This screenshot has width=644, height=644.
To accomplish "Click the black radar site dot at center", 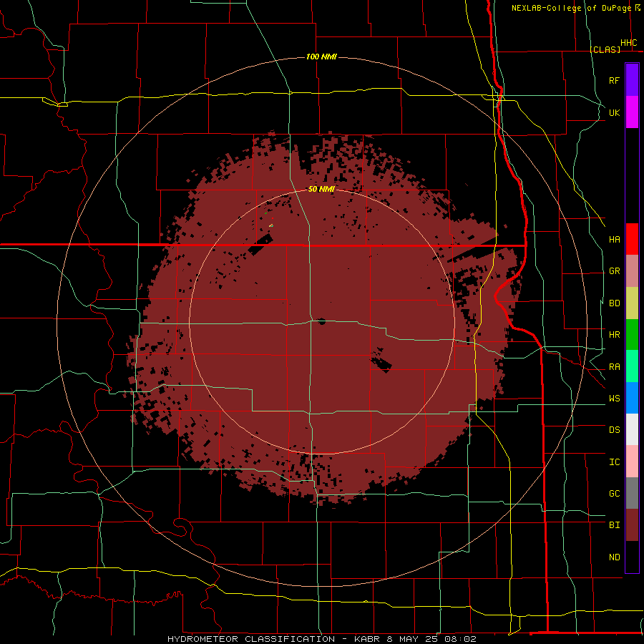I will tap(321, 321).
